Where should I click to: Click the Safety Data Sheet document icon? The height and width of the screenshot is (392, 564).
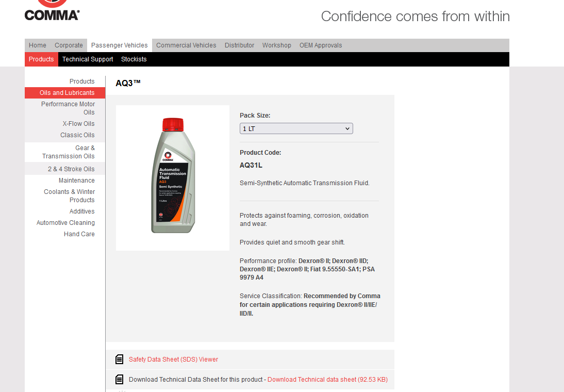click(120, 359)
